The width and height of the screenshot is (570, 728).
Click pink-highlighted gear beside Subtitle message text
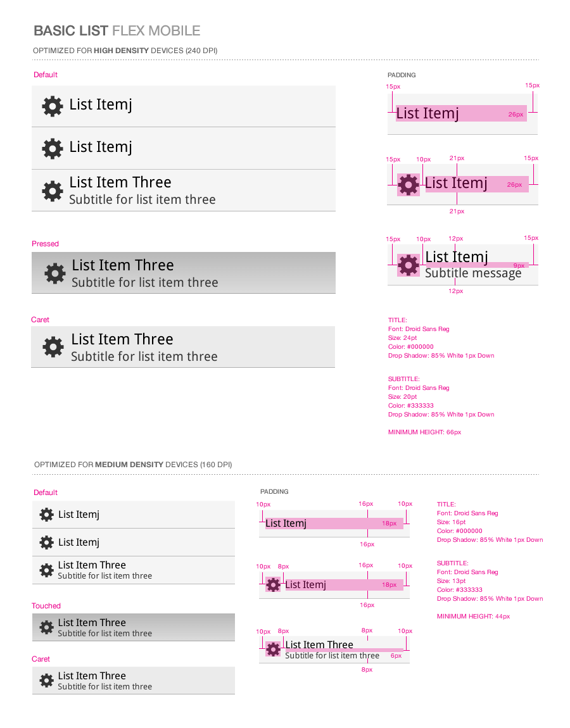(x=408, y=266)
